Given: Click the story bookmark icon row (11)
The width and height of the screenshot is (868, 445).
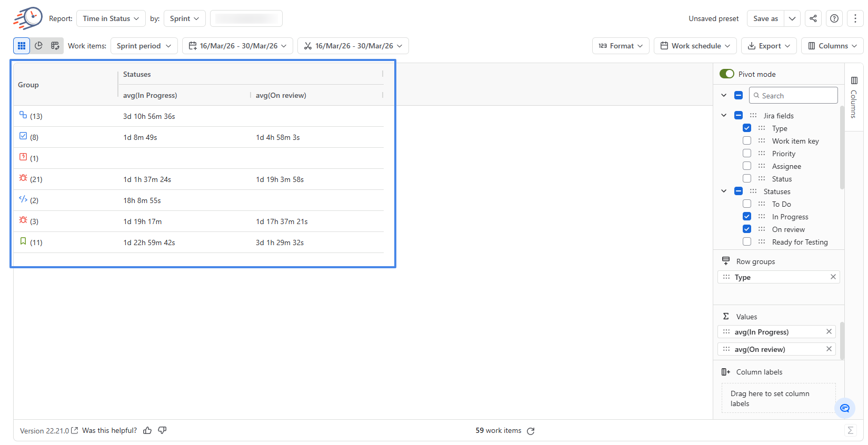Looking at the screenshot, I should point(23,241).
